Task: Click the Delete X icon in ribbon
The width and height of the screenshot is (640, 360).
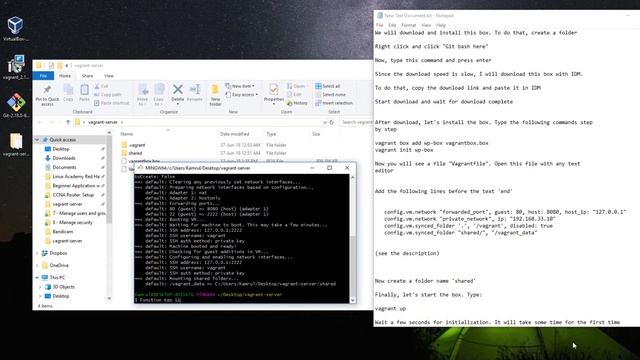Action: pos(178,93)
